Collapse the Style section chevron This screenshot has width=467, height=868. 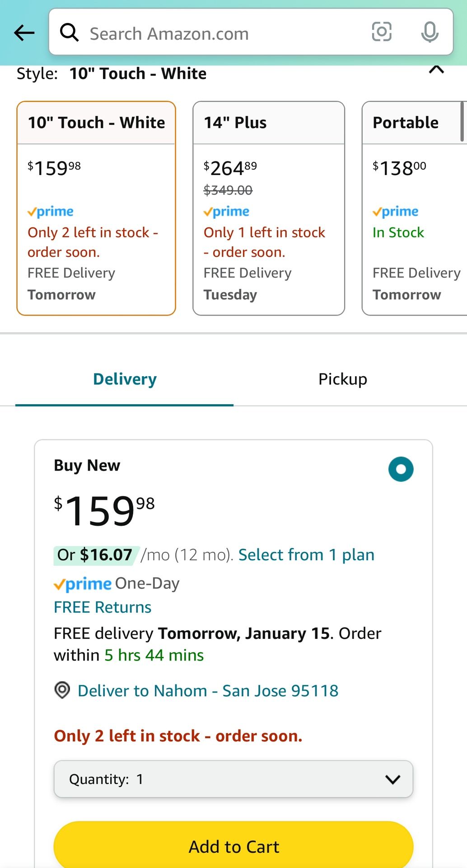point(436,70)
